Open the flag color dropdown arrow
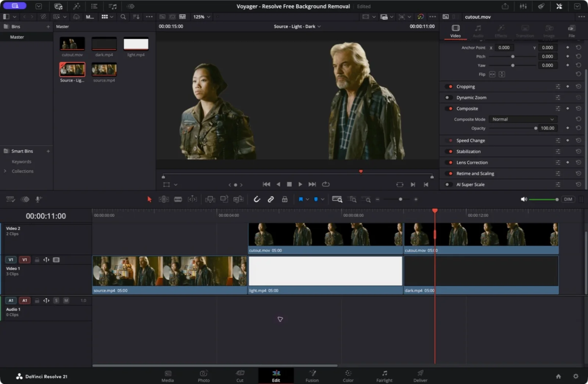Screen dimensions: 588x384 pyautogui.click(x=307, y=200)
